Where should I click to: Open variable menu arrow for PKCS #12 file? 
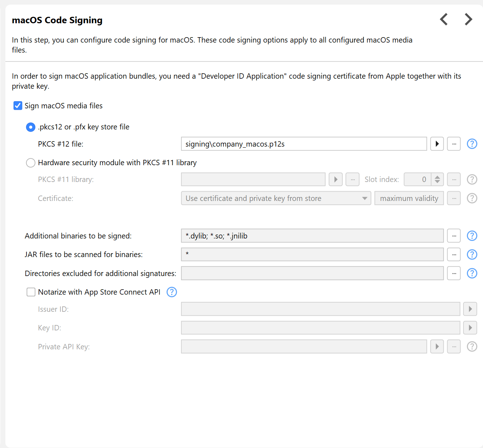click(x=437, y=144)
